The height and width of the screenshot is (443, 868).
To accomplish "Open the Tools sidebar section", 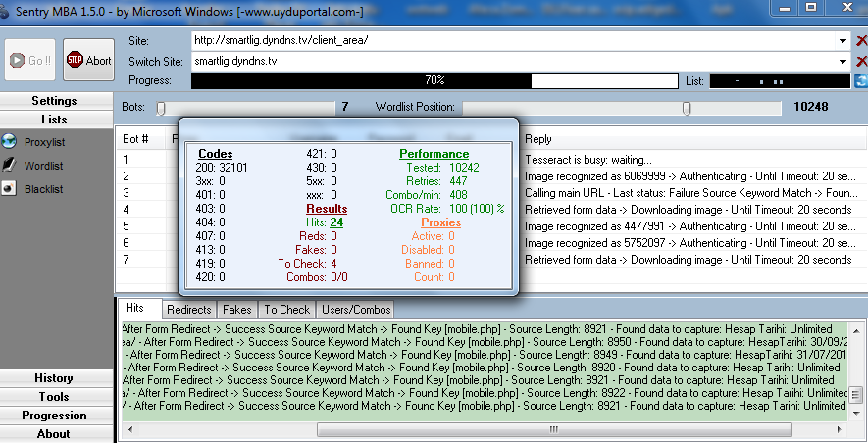I will [54, 397].
